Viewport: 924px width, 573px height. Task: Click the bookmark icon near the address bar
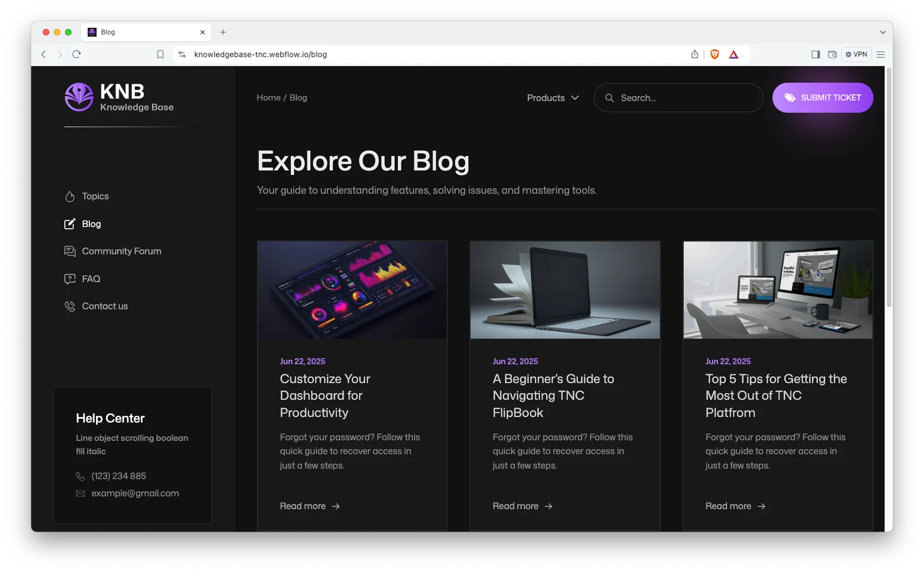point(160,54)
